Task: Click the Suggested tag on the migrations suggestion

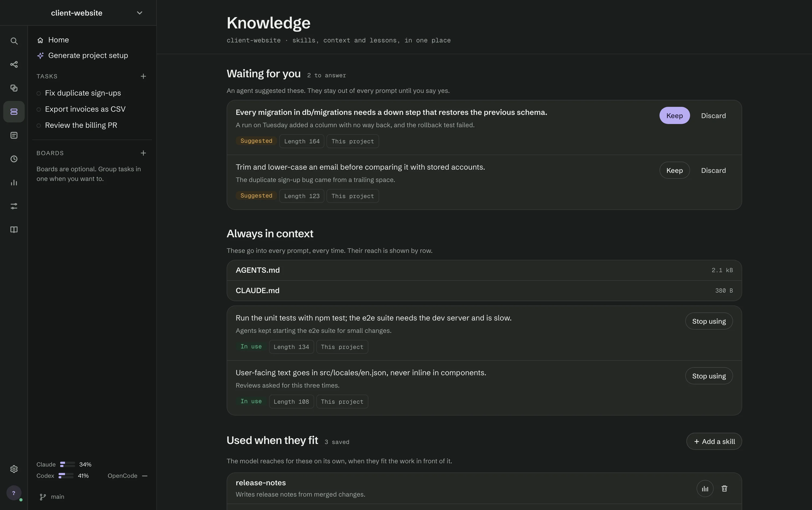Action: tap(256, 141)
